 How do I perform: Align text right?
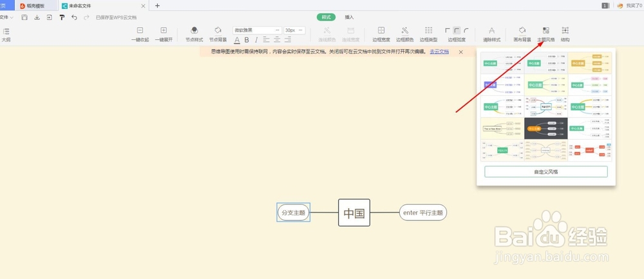click(288, 39)
